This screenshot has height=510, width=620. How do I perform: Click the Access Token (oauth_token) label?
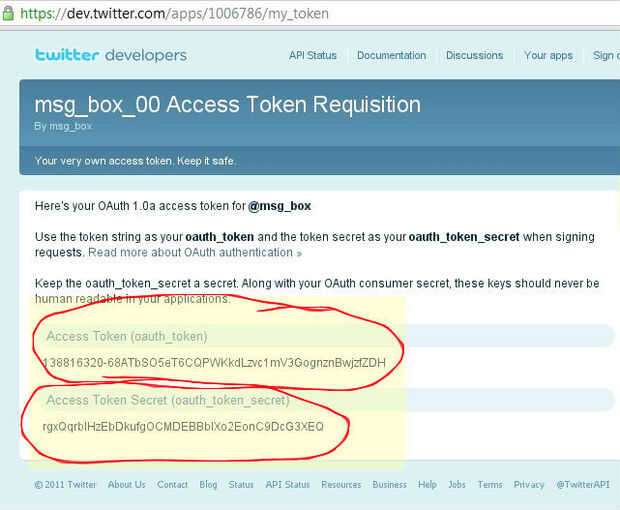point(127,336)
